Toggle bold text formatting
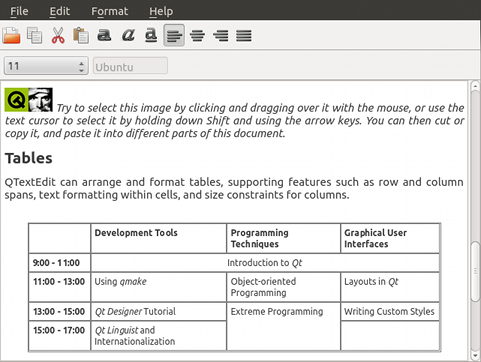This screenshot has height=362, width=481. point(104,35)
